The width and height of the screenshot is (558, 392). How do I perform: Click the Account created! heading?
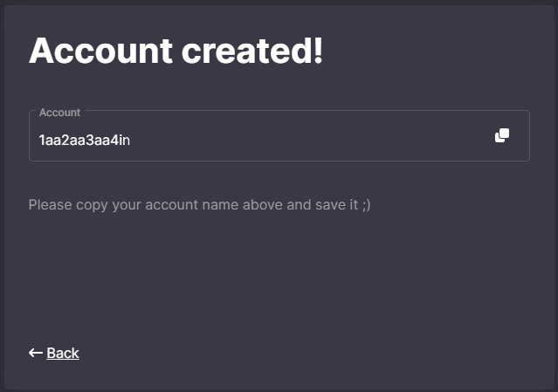(x=176, y=51)
